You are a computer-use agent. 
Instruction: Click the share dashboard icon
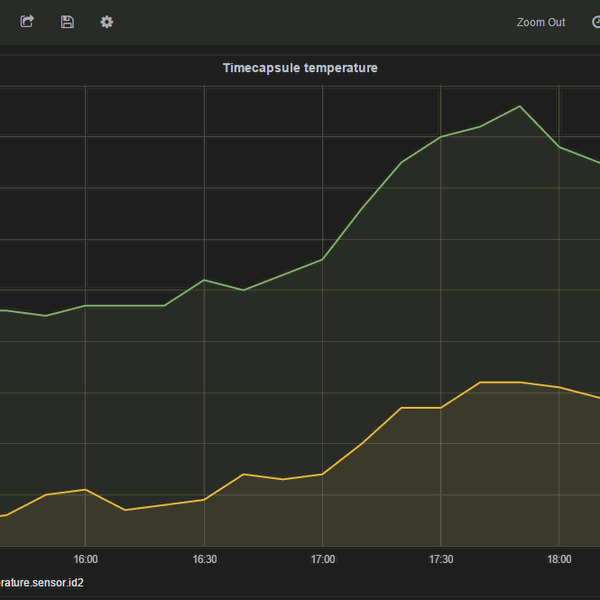click(27, 21)
